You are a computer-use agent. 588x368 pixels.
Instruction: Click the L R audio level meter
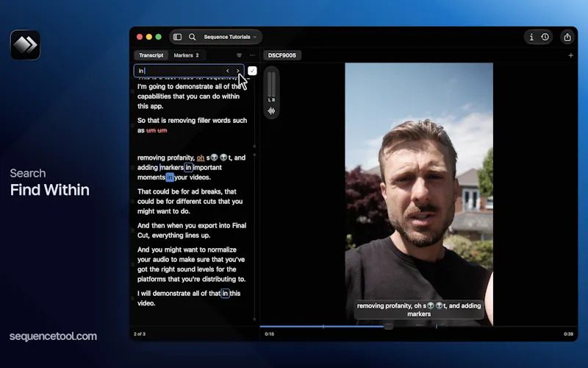point(271,86)
